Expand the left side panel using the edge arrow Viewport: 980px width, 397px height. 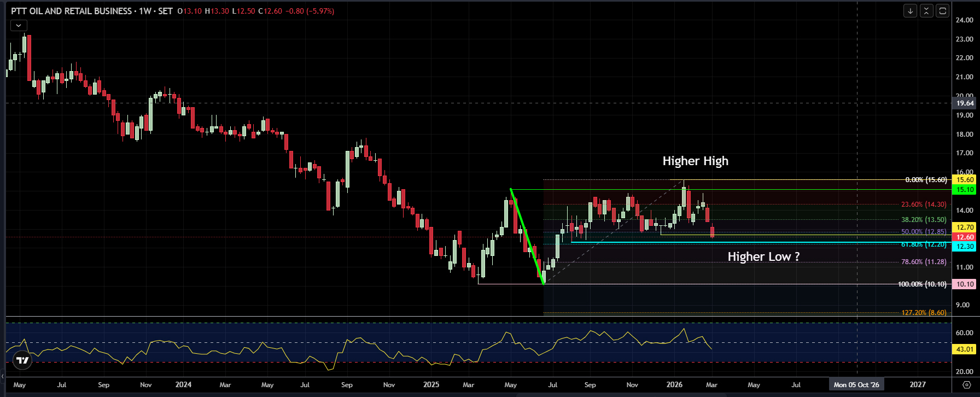pos(2,376)
